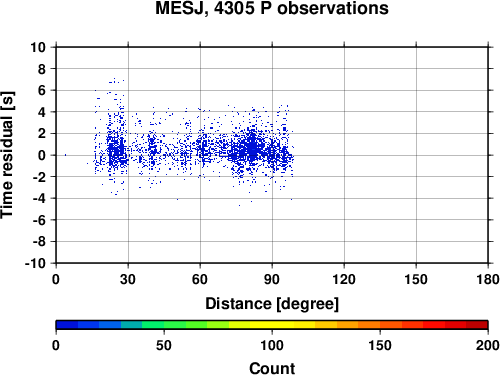
Task: Click the x-axis tick label 30
Action: pos(128,279)
